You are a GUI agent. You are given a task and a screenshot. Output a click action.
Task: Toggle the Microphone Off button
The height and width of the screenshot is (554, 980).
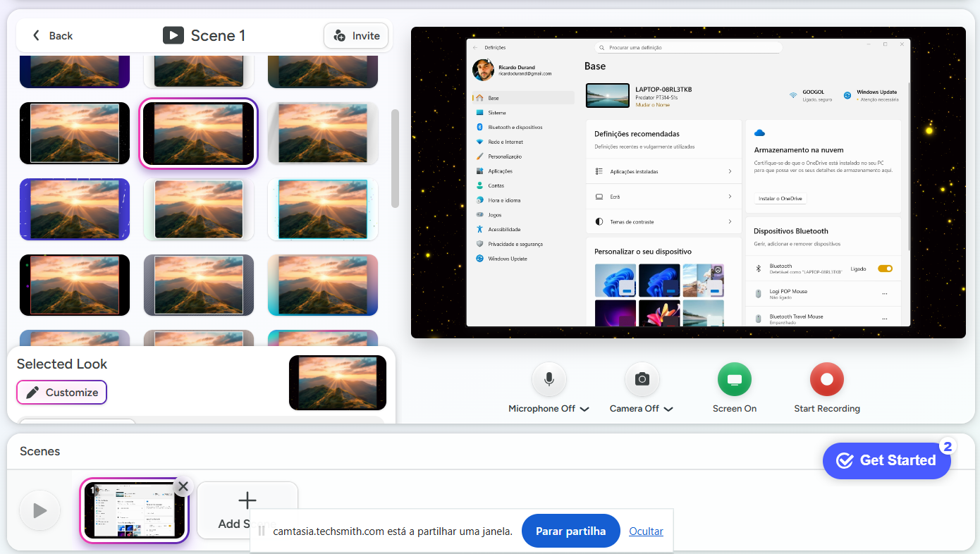[x=549, y=380]
